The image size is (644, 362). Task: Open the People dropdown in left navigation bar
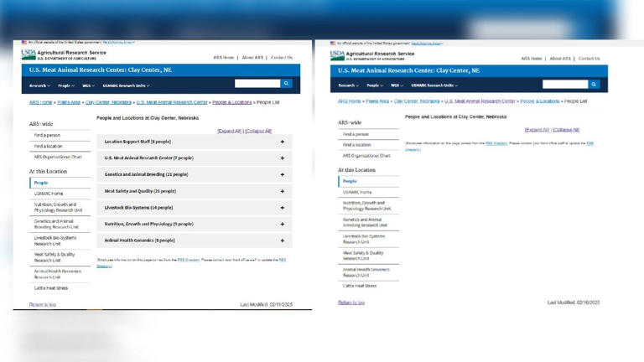[65, 85]
